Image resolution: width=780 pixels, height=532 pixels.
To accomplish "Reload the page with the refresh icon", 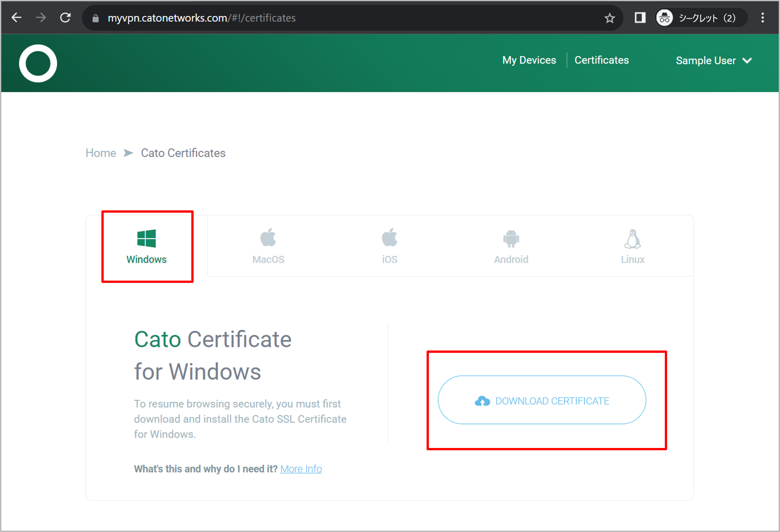I will [65, 17].
